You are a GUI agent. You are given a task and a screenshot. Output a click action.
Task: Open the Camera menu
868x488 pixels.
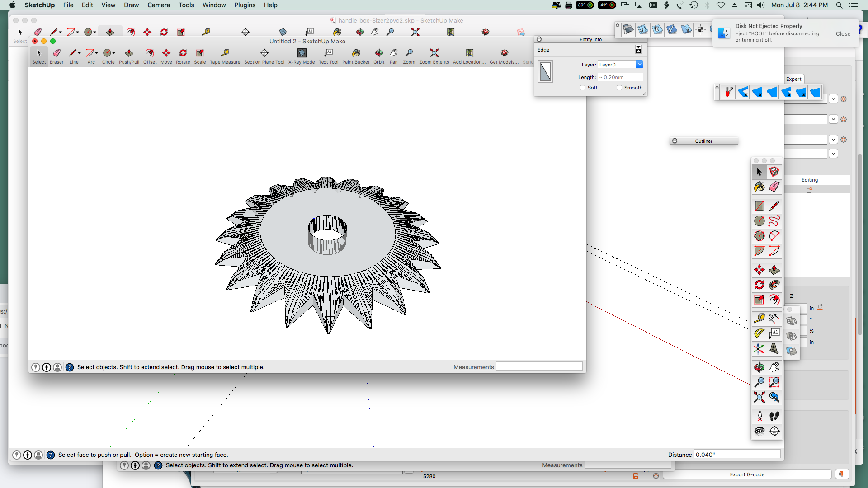pyautogui.click(x=158, y=5)
